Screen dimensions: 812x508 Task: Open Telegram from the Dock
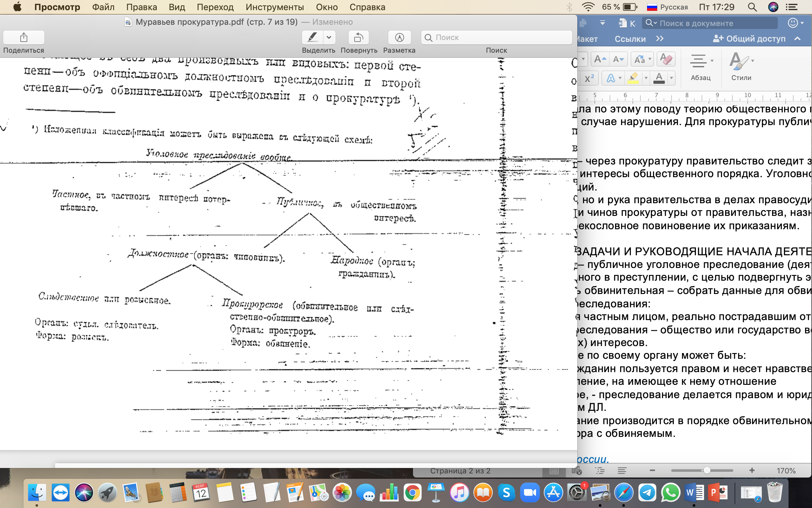click(647, 493)
